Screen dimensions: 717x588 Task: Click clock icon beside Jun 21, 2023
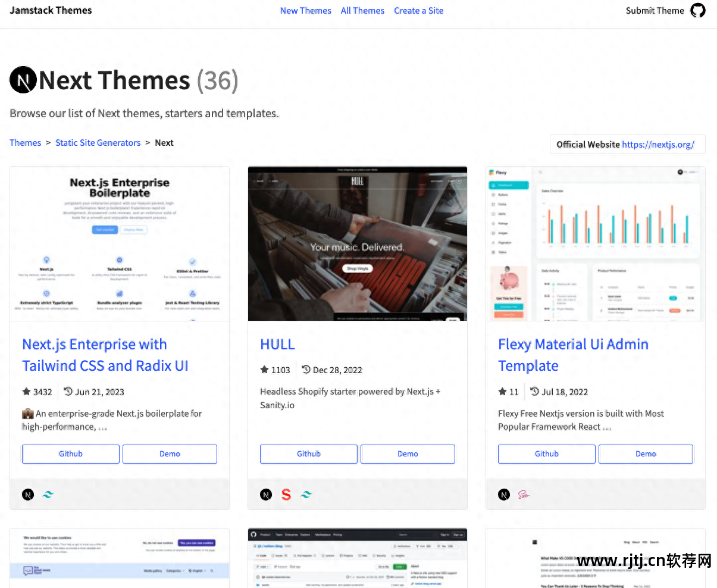(68, 391)
